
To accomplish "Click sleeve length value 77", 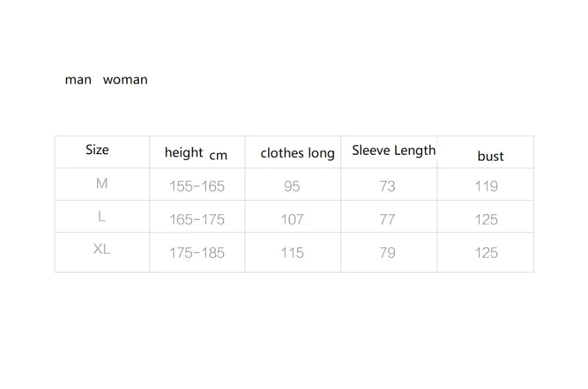I will coord(387,220).
